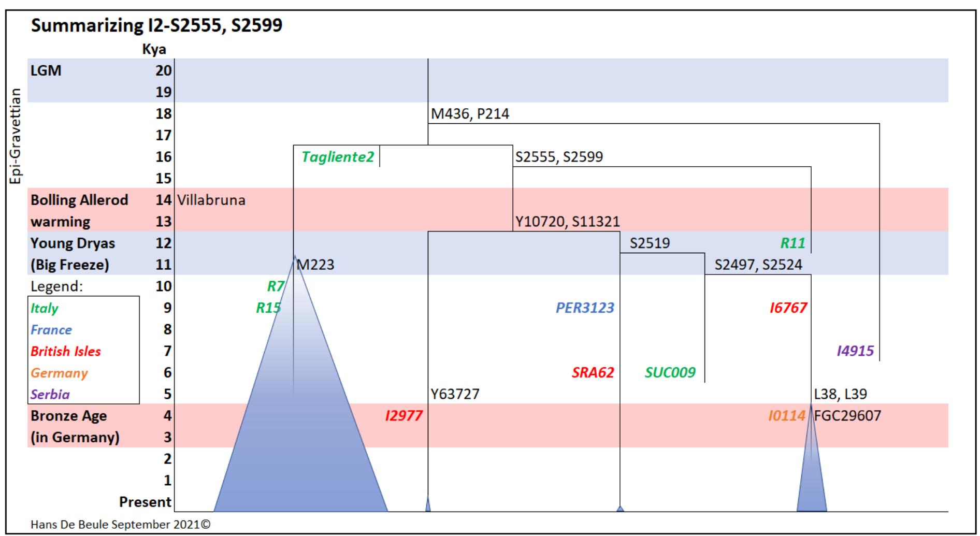Select the Legend box

pyautogui.click(x=83, y=349)
